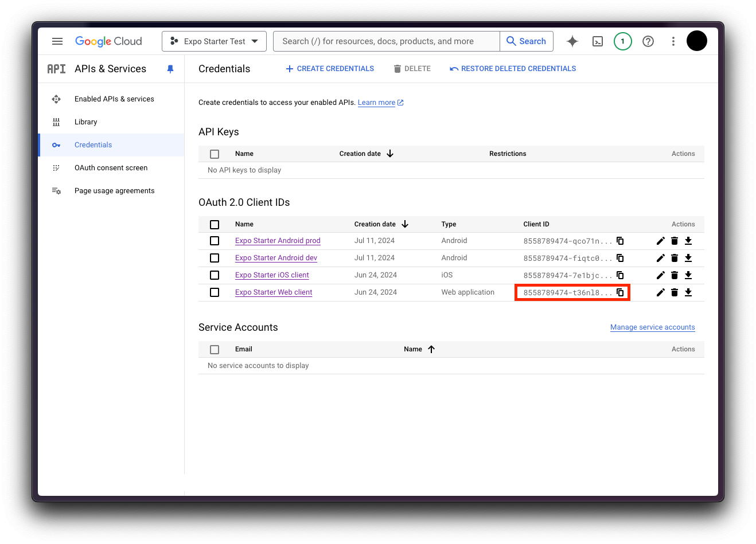Check the Expo Starter Android prod row
The image size is (756, 544).
point(215,241)
